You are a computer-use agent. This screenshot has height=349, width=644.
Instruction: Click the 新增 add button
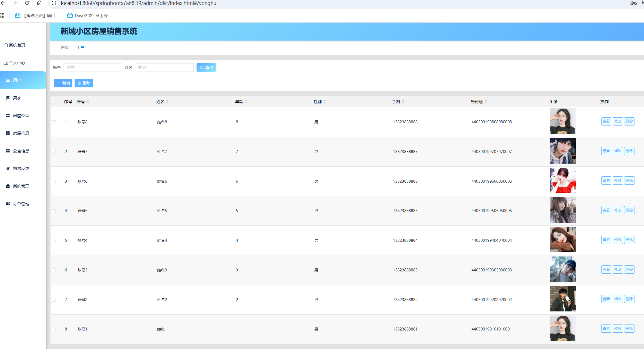[63, 83]
